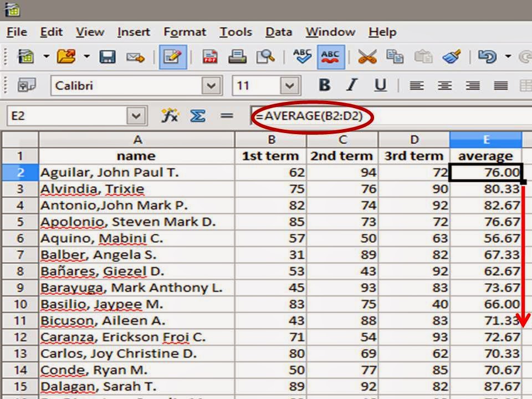Open the Format menu

coord(185,32)
